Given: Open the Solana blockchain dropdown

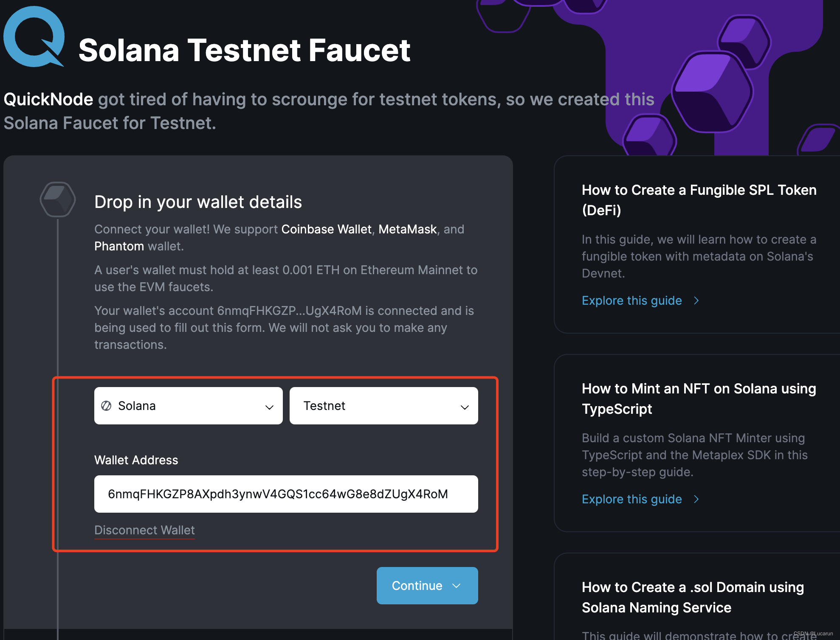Looking at the screenshot, I should click(188, 406).
